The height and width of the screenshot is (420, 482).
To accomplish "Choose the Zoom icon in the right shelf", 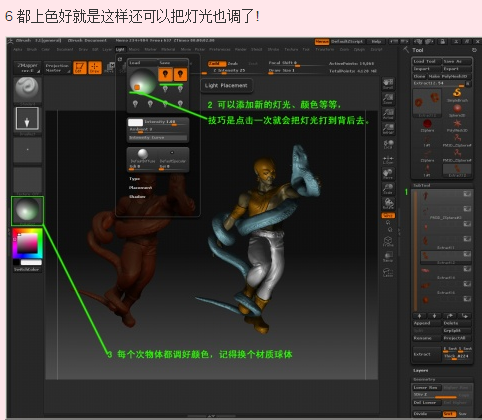I will click(x=388, y=99).
